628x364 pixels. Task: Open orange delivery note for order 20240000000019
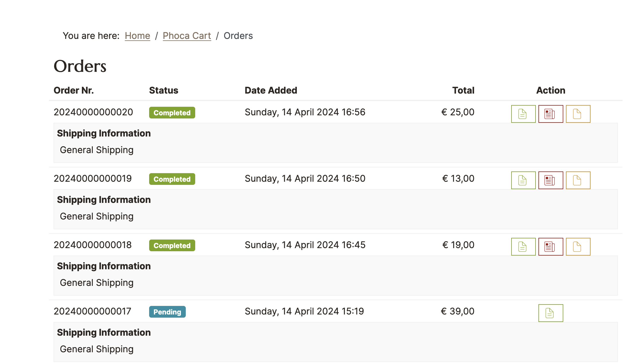[578, 180]
